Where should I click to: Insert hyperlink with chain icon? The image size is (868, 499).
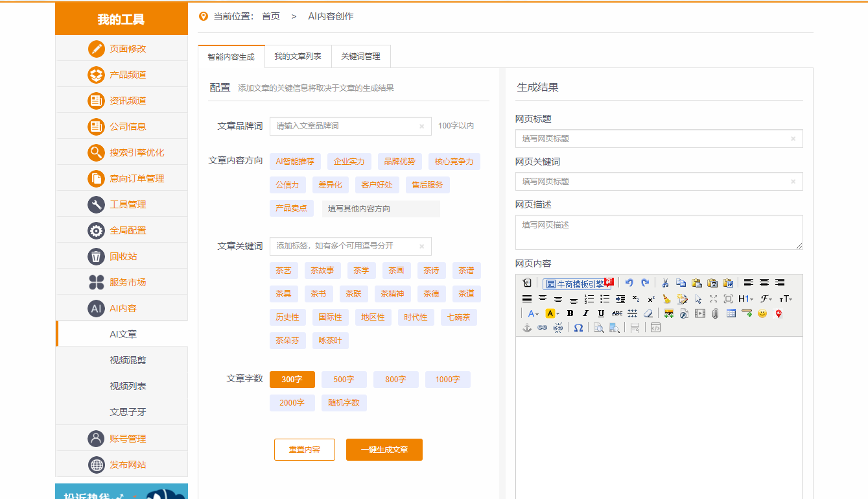pyautogui.click(x=542, y=328)
